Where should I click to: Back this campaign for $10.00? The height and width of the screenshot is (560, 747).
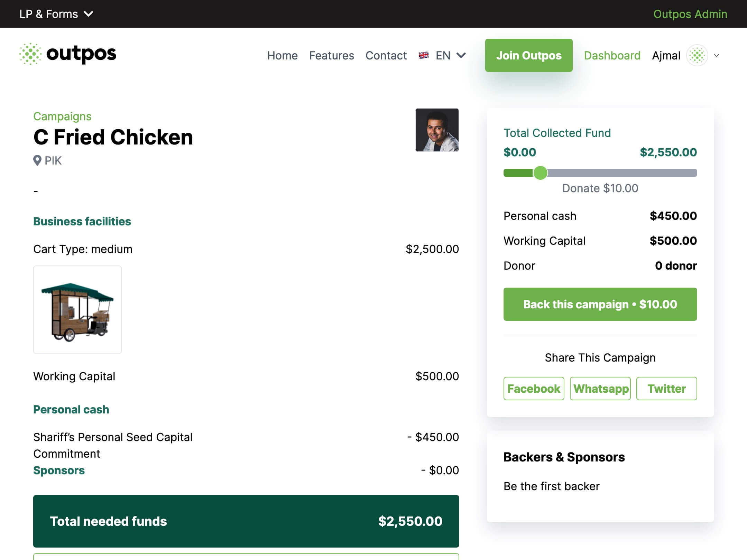[600, 304]
